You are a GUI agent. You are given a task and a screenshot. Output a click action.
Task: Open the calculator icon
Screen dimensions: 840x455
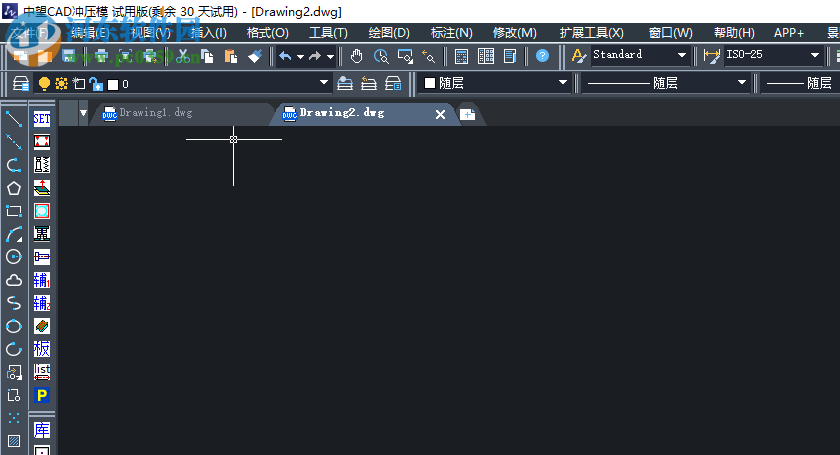[461, 56]
